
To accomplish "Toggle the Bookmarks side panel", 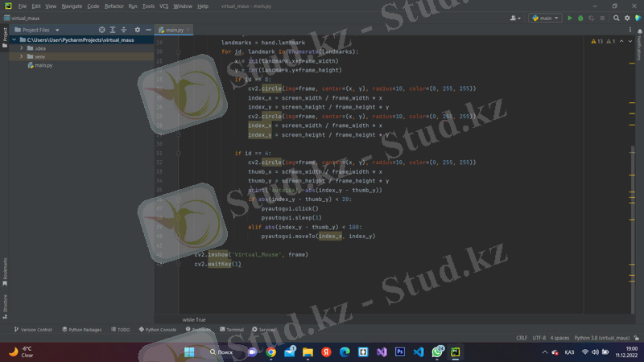I will (x=5, y=271).
